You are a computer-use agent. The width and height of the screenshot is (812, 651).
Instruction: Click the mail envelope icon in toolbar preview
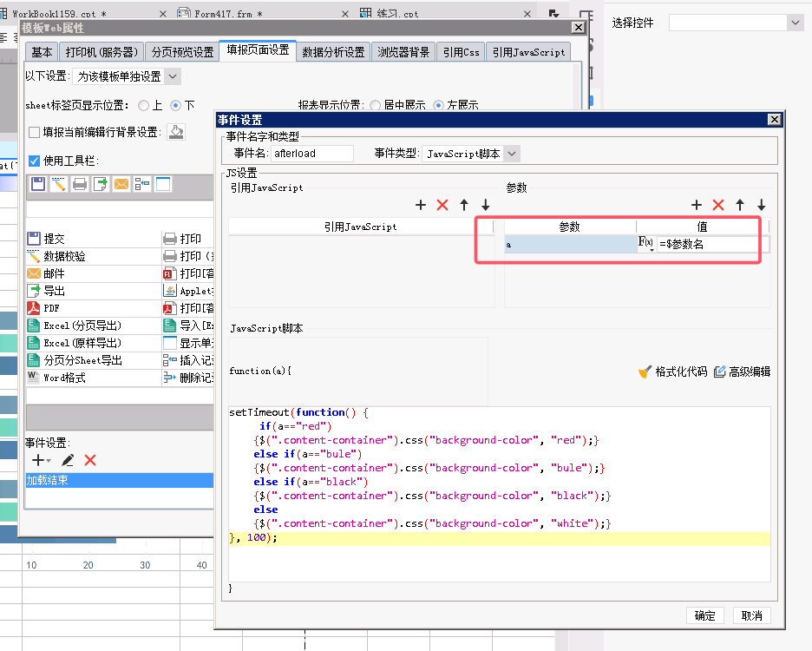[121, 184]
